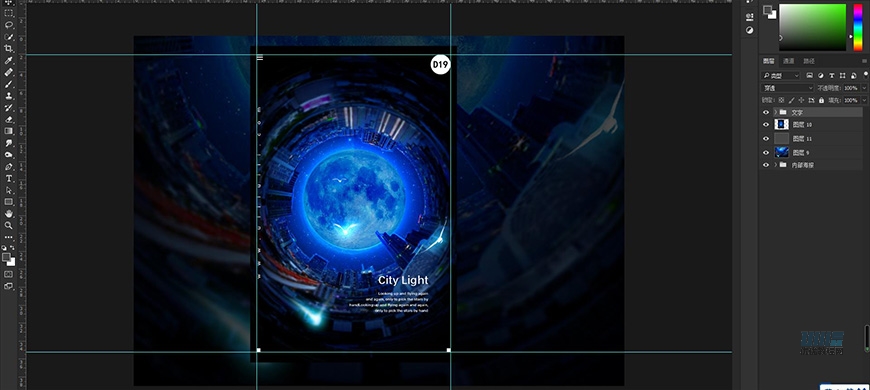Filter layers by shape layers
Screen dimensions: 870x390
point(843,75)
